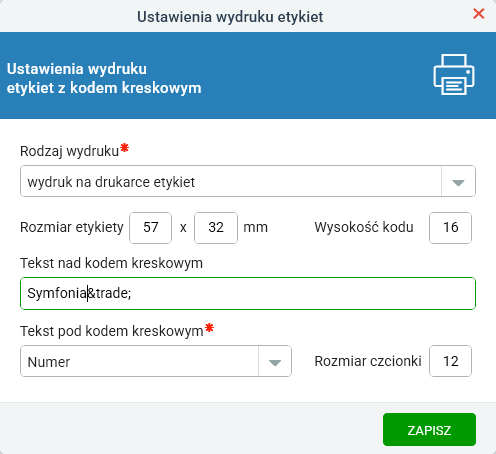Save settings with the ZAPISZ button

tap(429, 430)
